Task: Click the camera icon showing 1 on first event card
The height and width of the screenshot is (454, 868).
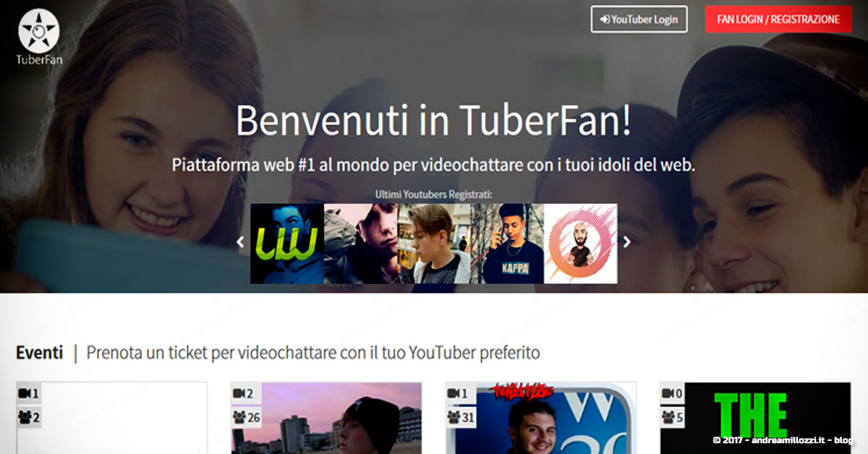Action: point(23,393)
